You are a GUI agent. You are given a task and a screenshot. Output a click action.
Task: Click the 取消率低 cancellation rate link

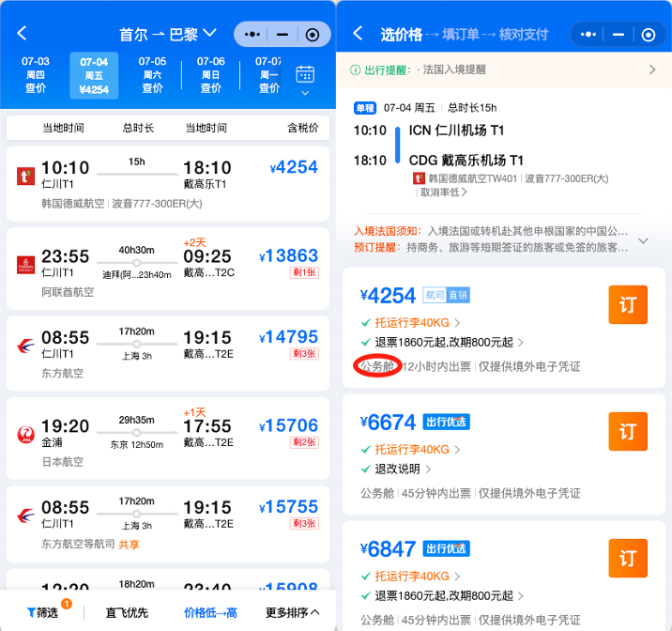pos(444,192)
